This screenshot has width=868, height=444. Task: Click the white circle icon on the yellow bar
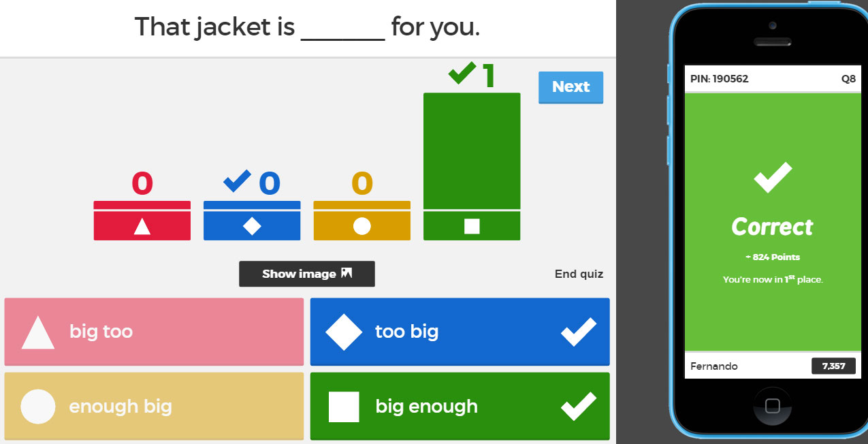pyautogui.click(x=361, y=226)
